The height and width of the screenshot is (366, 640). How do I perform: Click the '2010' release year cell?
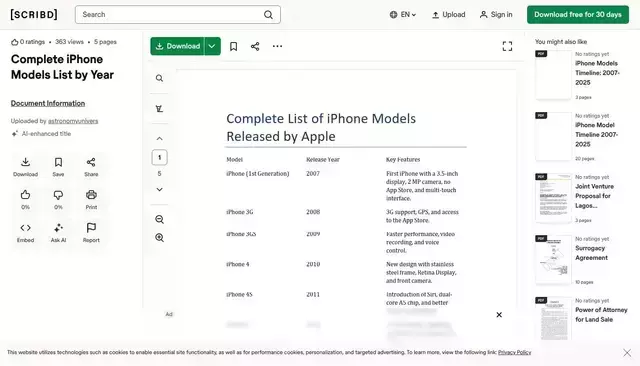(x=313, y=264)
